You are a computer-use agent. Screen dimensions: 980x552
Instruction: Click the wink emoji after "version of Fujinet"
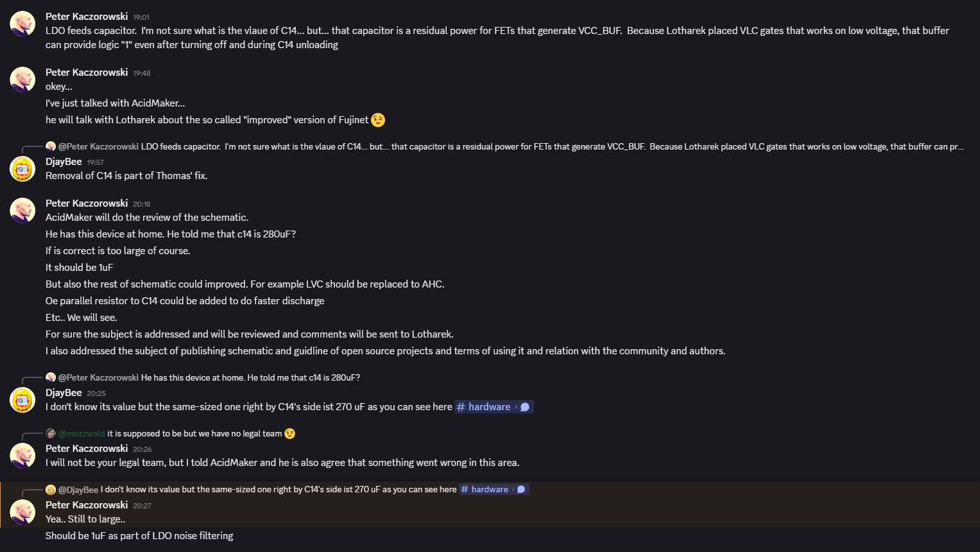(378, 120)
